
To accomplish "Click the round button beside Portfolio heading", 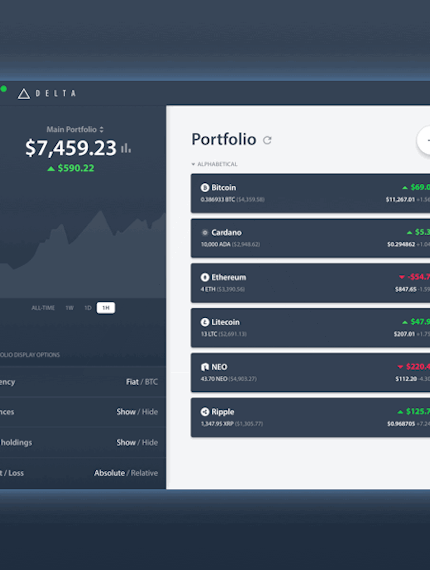I will (x=424, y=140).
